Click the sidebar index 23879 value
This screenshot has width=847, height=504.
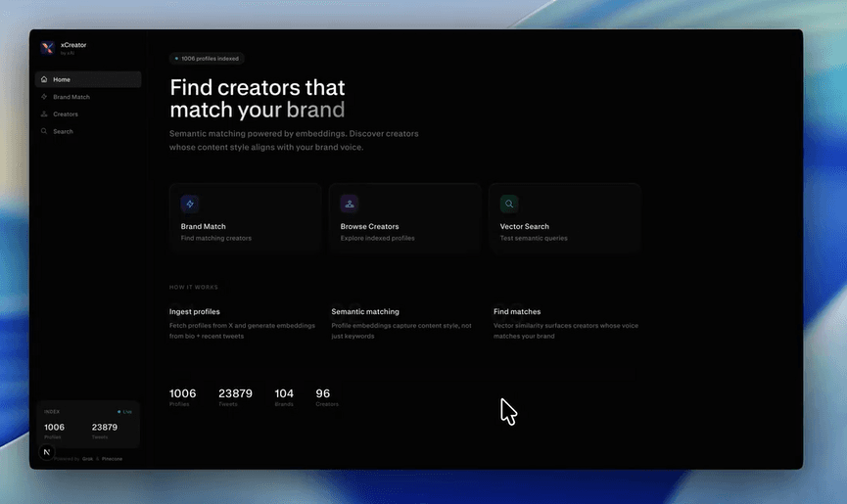(104, 427)
